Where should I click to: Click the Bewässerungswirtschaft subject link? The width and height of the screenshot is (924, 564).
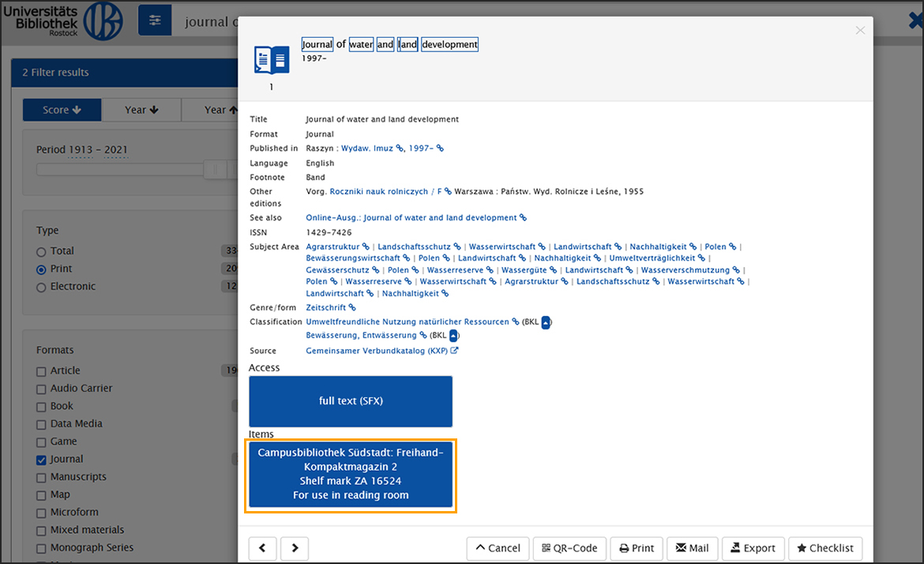click(353, 258)
